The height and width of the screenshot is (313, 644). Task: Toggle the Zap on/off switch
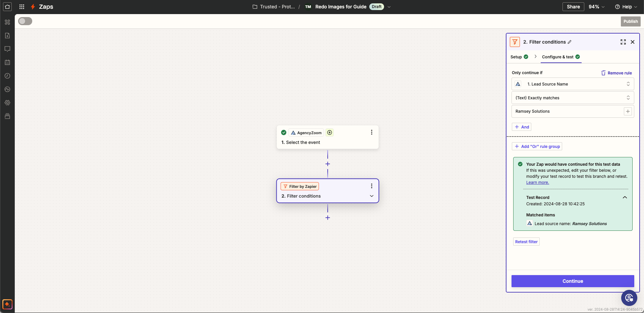point(25,21)
